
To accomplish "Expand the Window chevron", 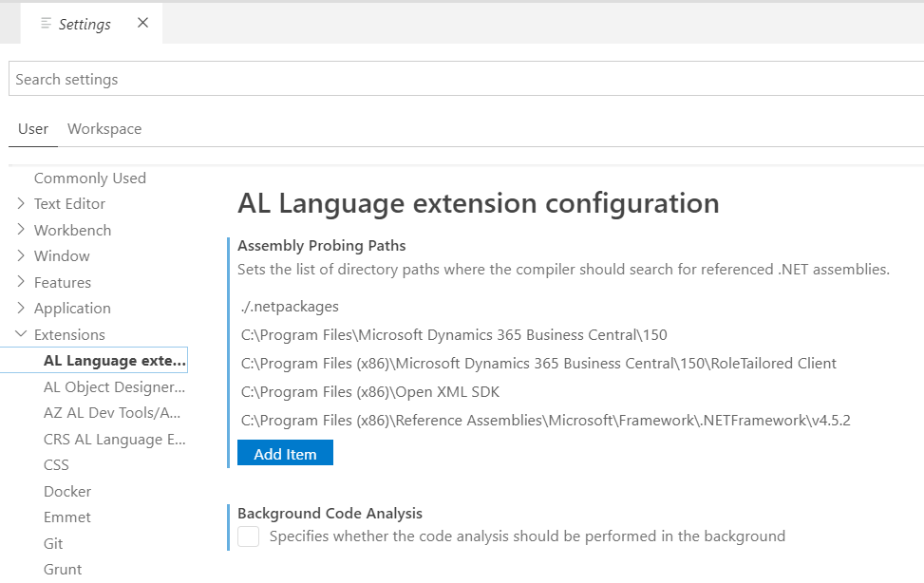I will click(x=21, y=255).
